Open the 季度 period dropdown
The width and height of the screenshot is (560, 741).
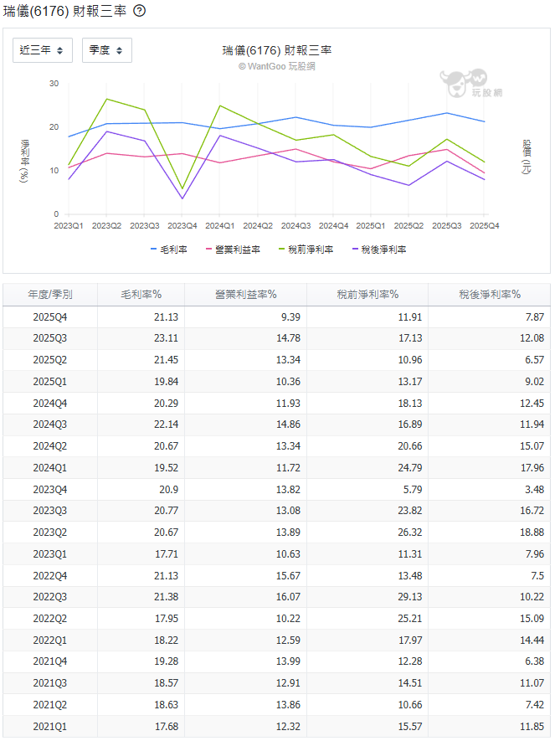tap(106, 50)
